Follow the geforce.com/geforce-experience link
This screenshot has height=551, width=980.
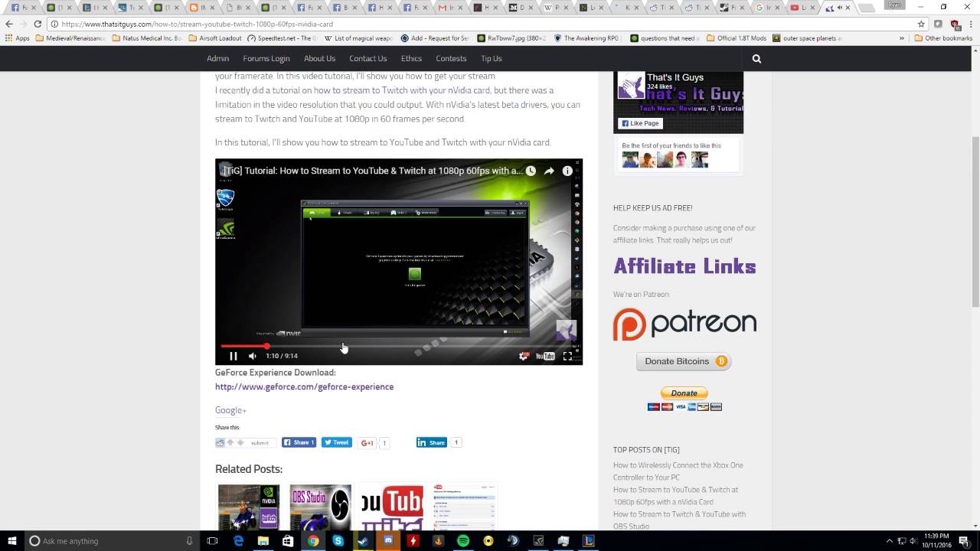click(304, 386)
